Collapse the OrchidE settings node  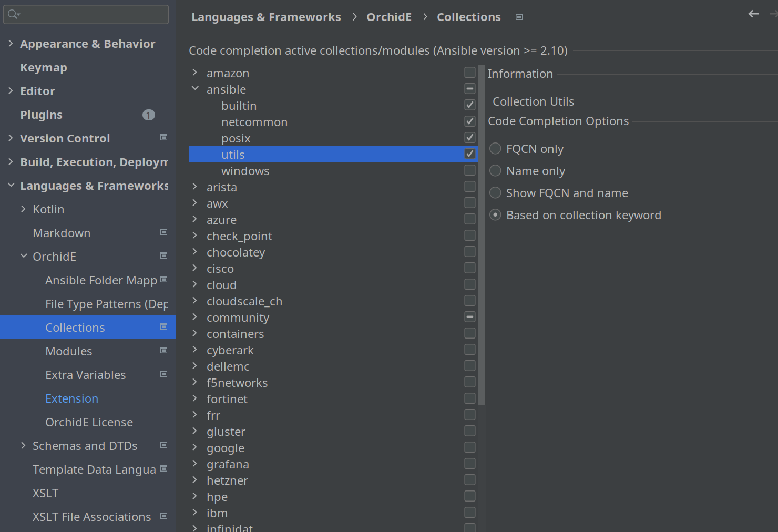tap(23, 256)
